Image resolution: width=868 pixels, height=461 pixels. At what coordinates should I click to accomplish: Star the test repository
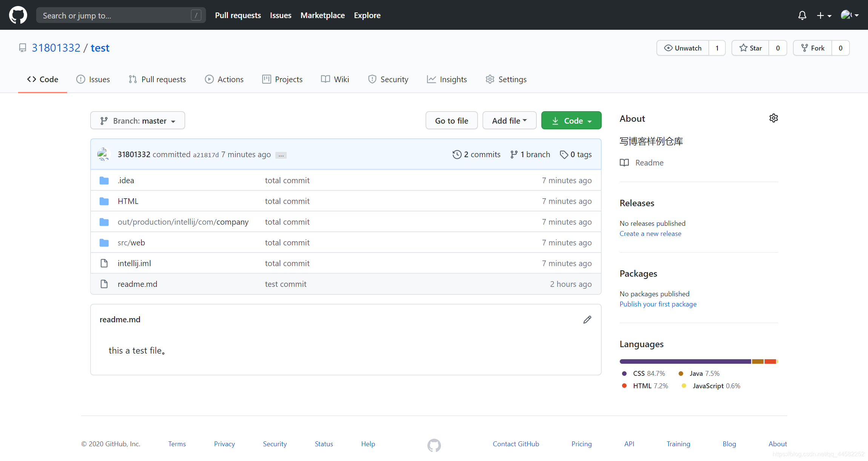click(750, 48)
